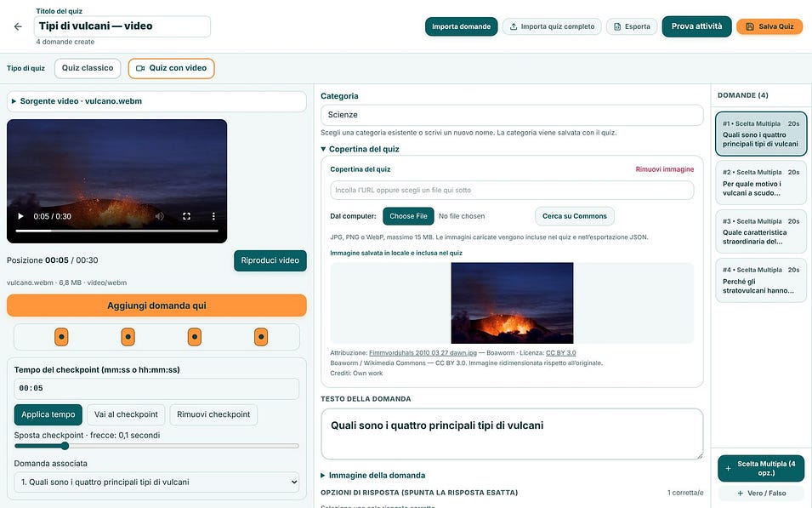Click the video progress bar
812x508 pixels.
116,231
